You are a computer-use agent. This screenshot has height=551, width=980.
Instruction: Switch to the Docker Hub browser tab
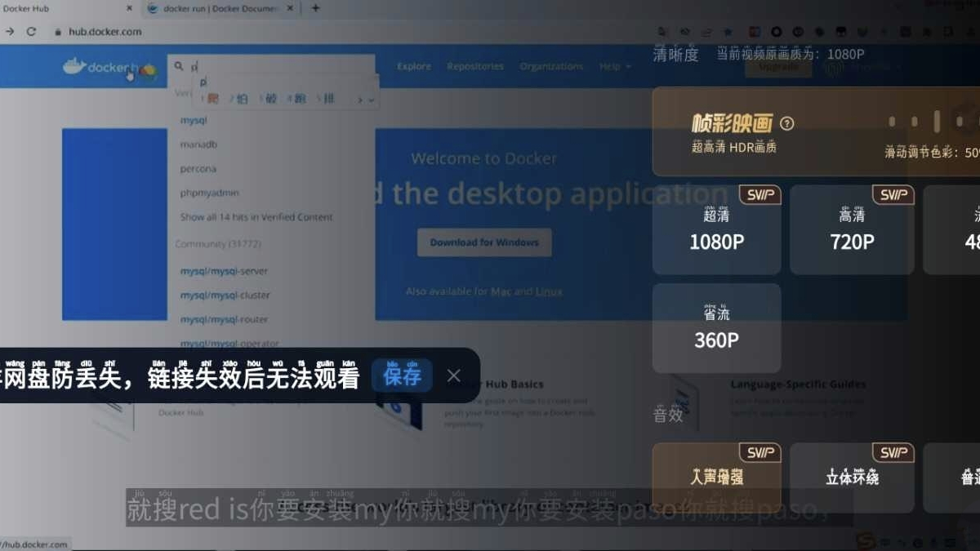click(x=65, y=8)
